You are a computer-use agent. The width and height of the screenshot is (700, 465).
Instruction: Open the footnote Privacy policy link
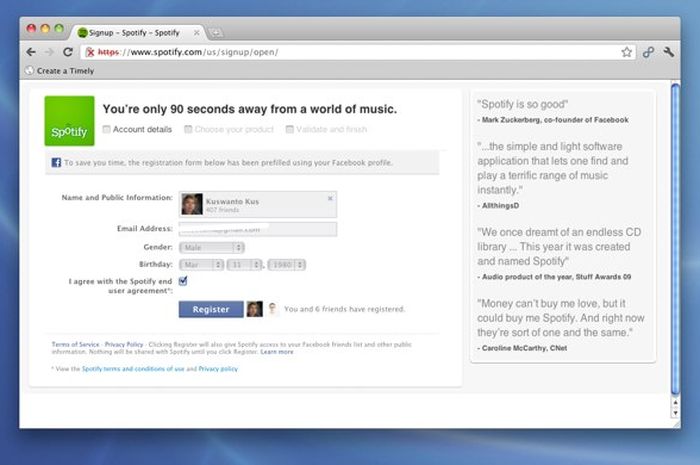point(218,369)
